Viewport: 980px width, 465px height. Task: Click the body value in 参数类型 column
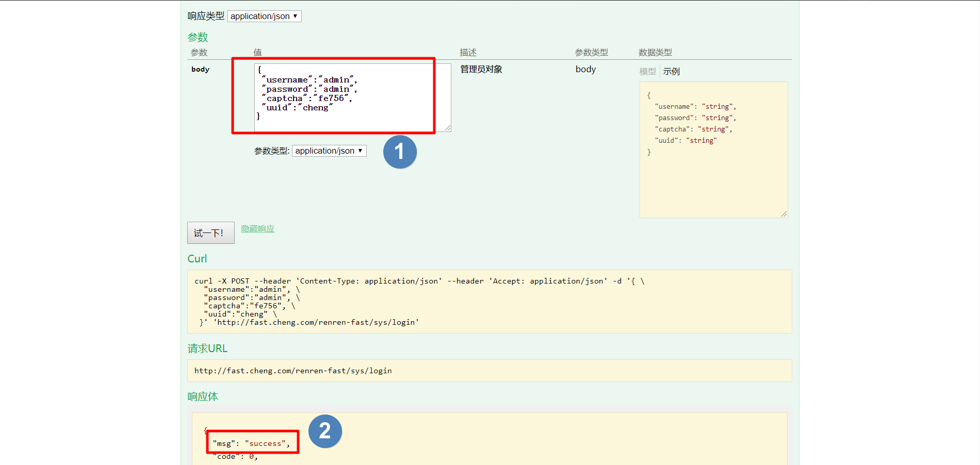point(585,69)
